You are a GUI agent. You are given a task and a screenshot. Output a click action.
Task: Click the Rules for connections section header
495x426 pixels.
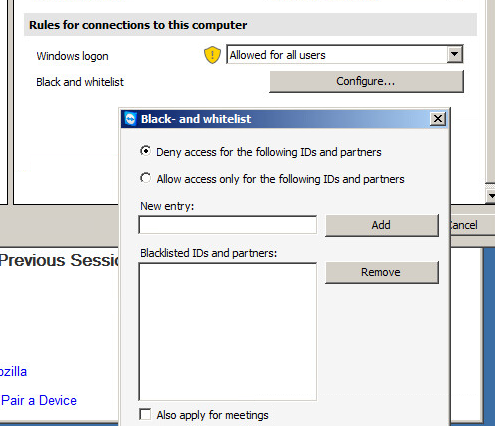[x=250, y=25]
